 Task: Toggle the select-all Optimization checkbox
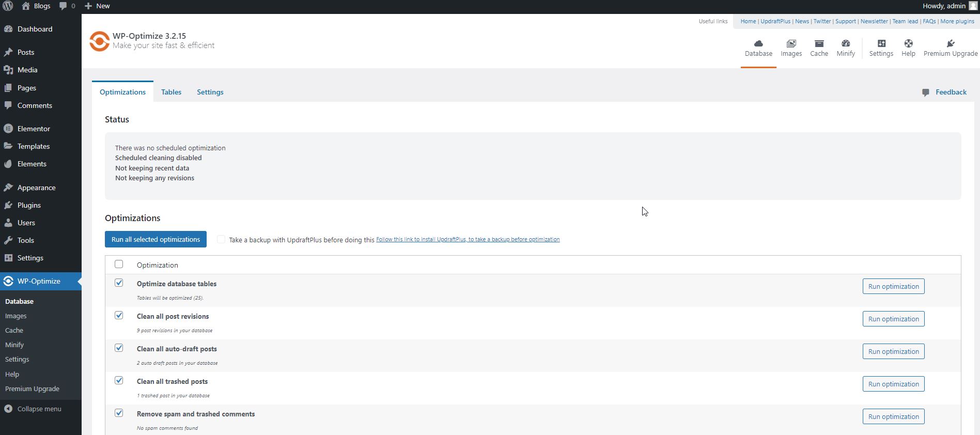(x=119, y=264)
